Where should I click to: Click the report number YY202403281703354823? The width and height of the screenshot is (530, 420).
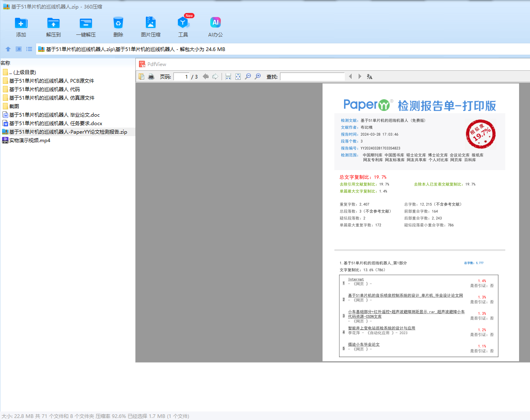coord(380,148)
